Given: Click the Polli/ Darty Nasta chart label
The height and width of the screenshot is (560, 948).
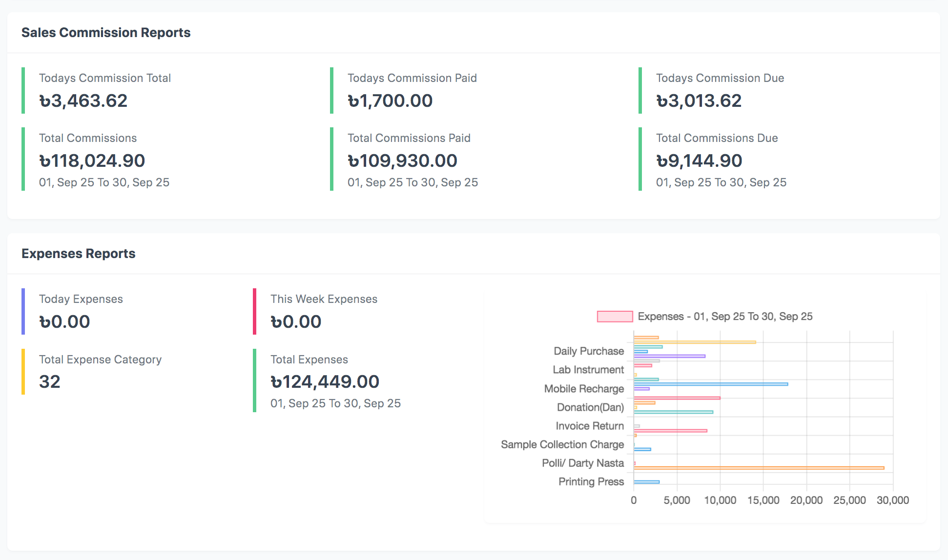Looking at the screenshot, I should point(583,463).
